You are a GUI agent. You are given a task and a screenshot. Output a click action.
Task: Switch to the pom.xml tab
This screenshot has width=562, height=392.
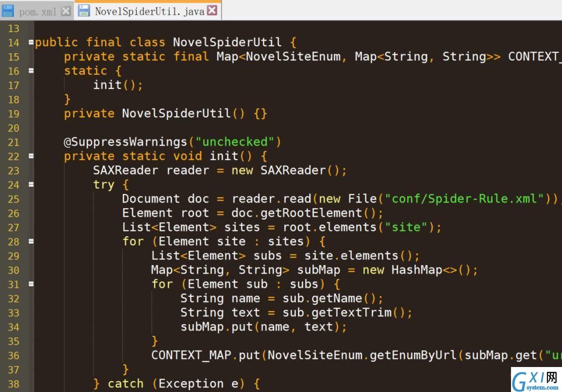(x=37, y=11)
